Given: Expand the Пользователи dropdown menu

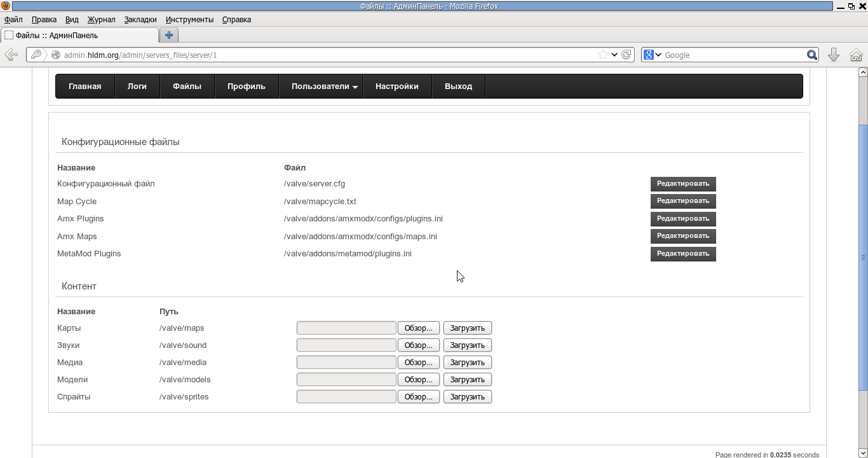Looking at the screenshot, I should click(x=324, y=87).
